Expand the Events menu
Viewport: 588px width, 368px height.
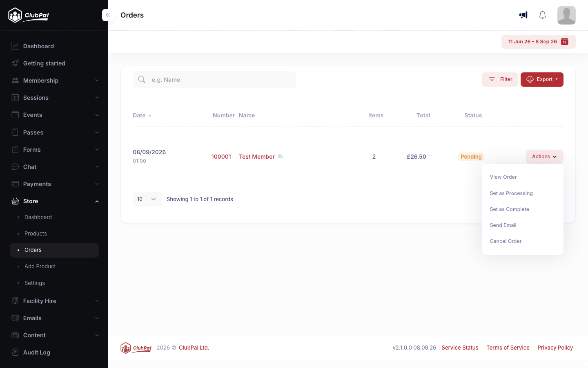54,115
